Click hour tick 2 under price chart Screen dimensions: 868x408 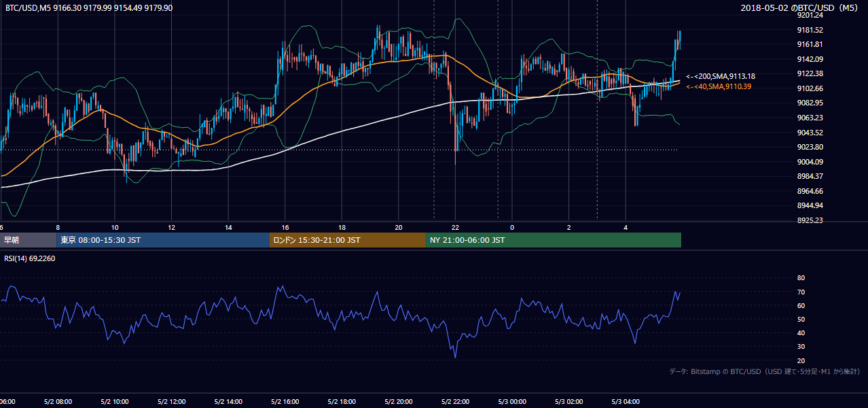(569, 227)
